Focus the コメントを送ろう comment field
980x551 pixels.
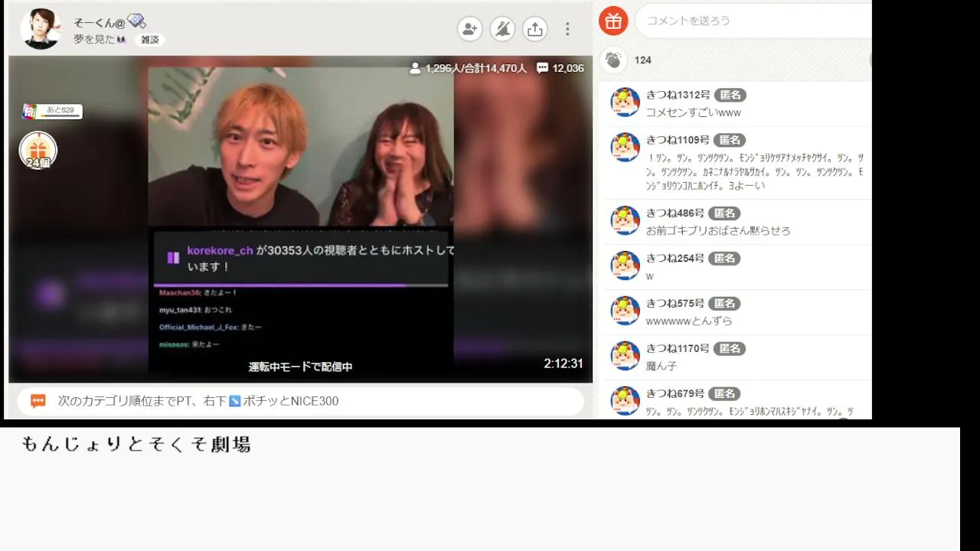tap(753, 21)
